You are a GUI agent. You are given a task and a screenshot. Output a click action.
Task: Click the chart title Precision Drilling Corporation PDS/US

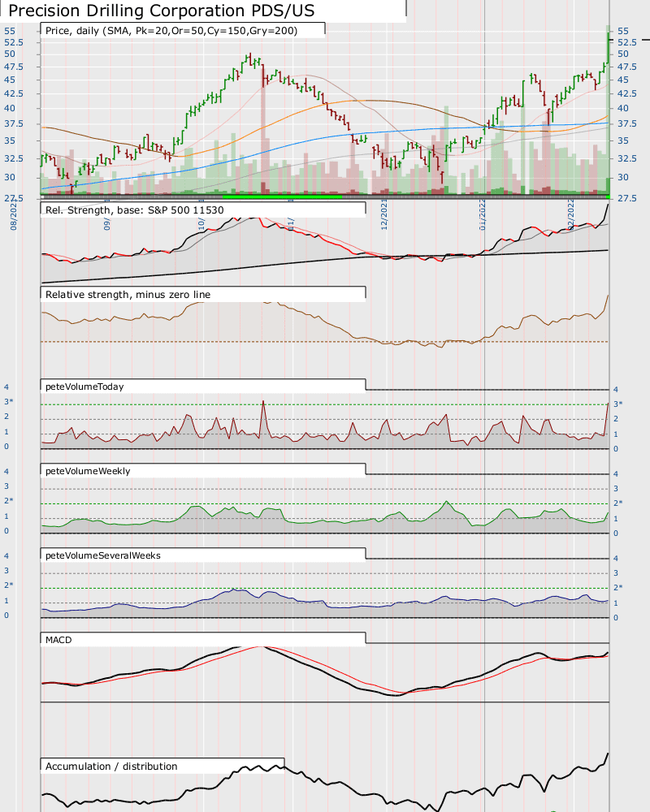[x=161, y=11]
